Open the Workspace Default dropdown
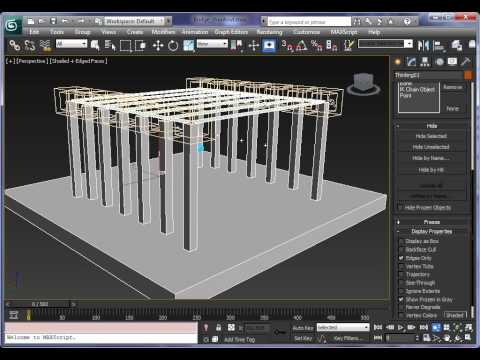This screenshot has width=480, height=360. coord(135,21)
